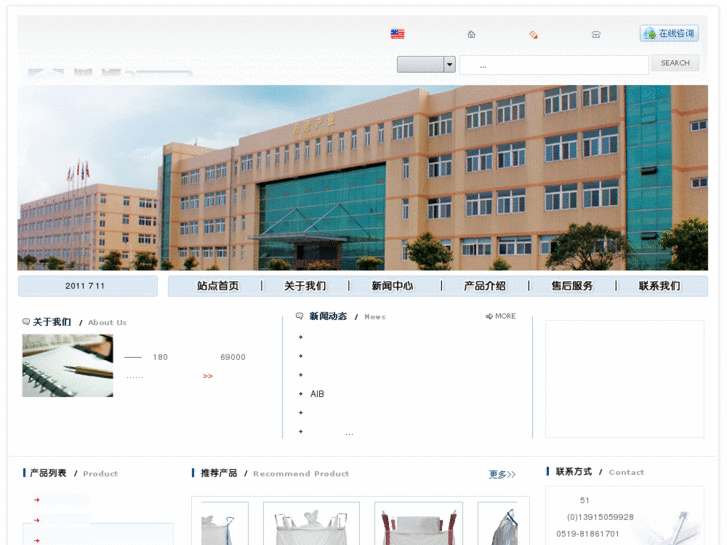
Task: Click the search text input field
Action: click(554, 65)
